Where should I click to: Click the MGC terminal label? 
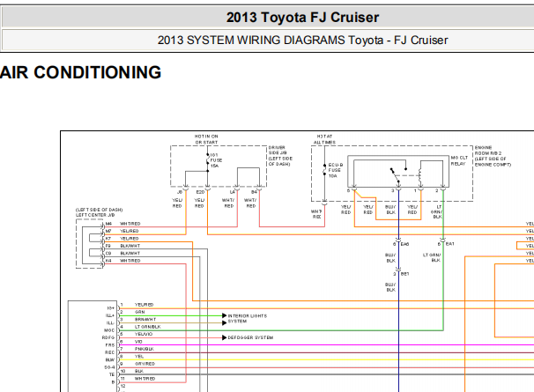[109, 330]
